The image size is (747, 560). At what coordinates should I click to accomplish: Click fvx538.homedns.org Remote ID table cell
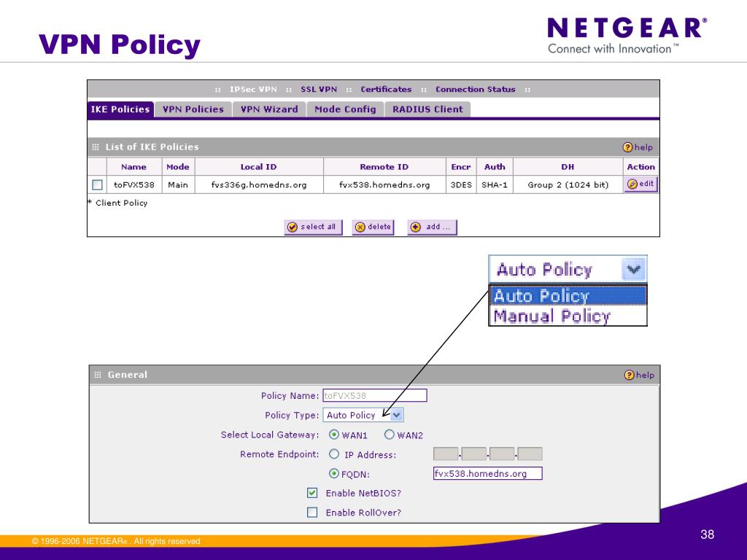tap(384, 184)
